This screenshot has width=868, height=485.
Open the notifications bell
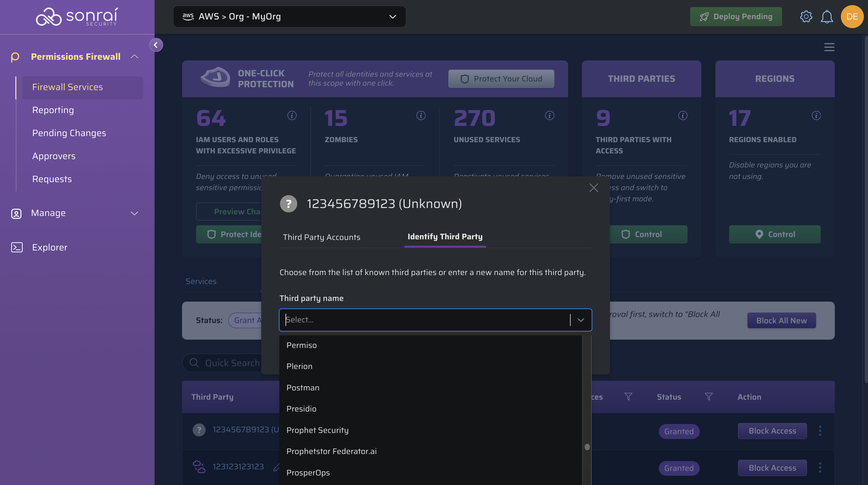[827, 17]
